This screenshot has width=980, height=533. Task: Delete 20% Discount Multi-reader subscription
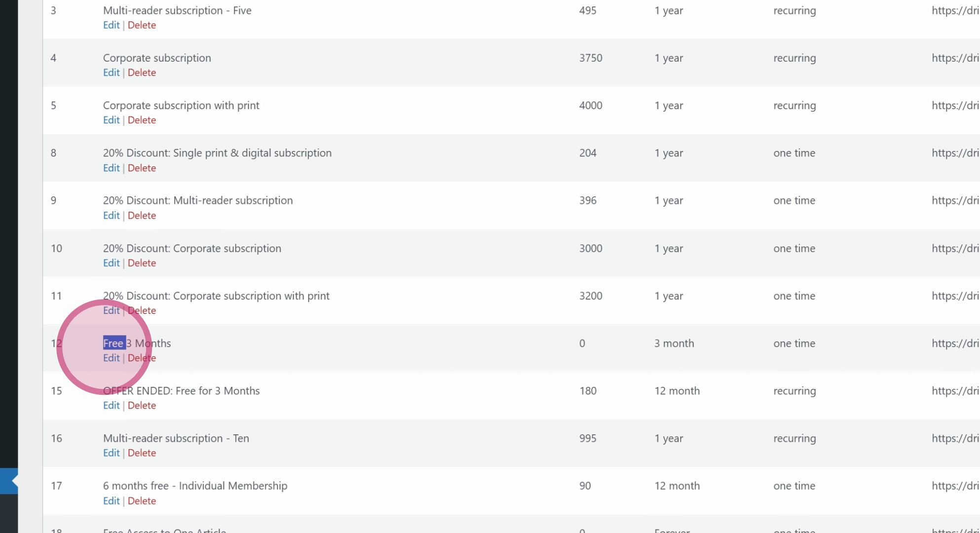[x=142, y=215]
